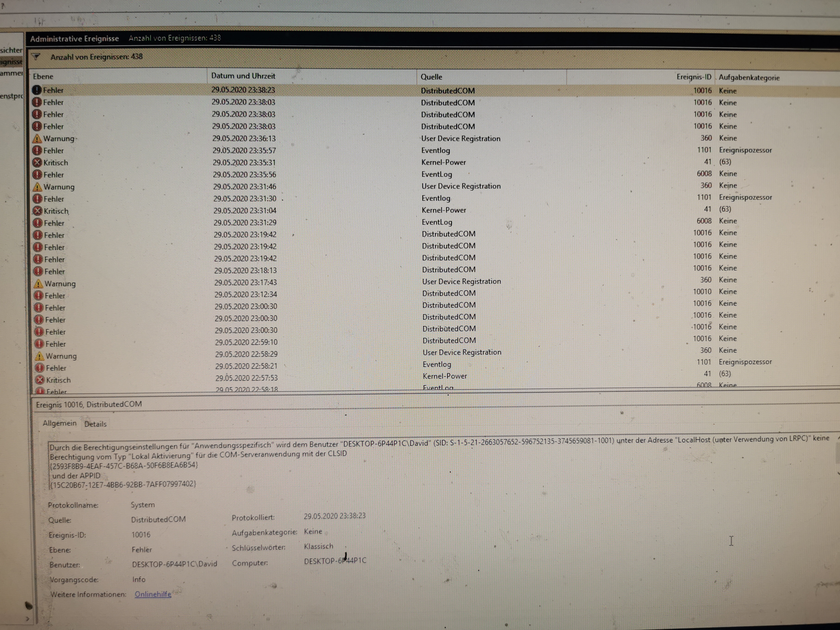Viewport: 840px width, 630px height.
Task: Open the Onlinehilfe link
Action: pos(153,594)
